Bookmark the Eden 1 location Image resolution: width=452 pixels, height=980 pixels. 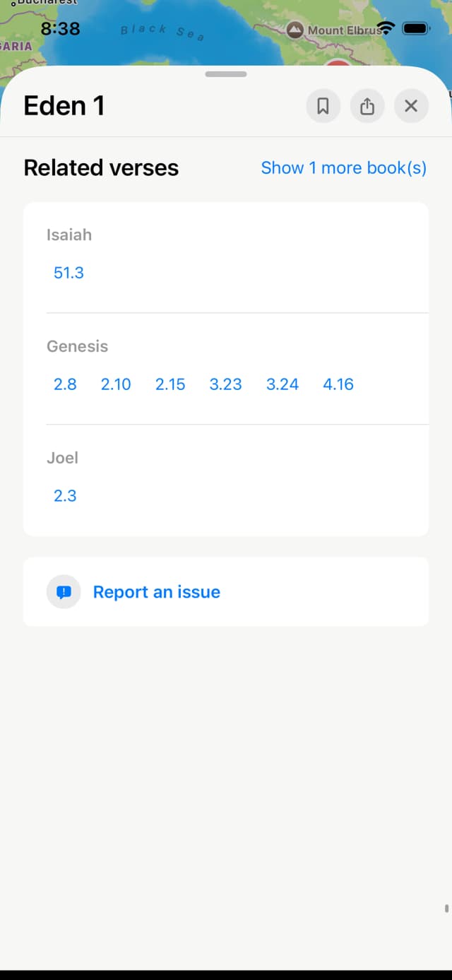point(323,106)
